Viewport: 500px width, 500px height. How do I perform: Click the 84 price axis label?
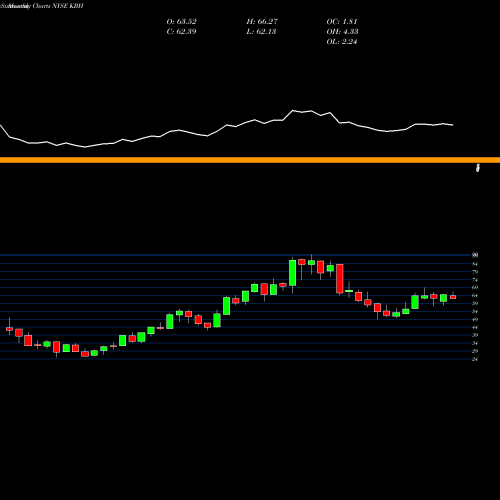click(475, 264)
